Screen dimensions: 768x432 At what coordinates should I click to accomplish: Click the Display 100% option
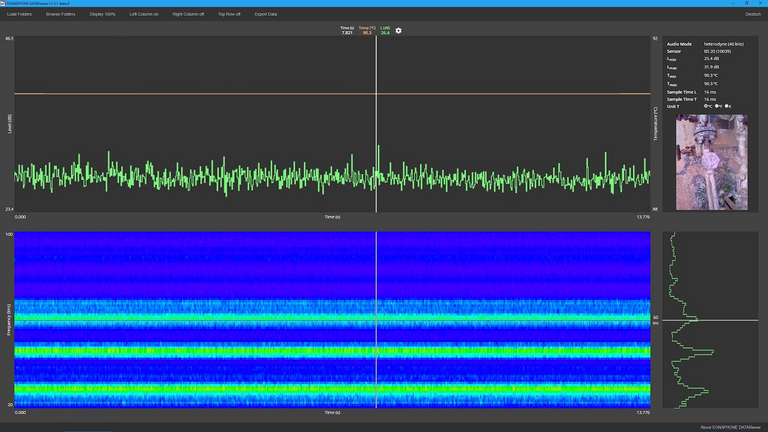pos(103,14)
